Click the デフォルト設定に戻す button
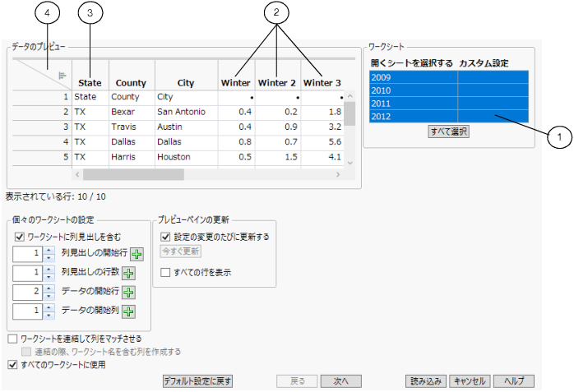574x392 pixels. 198,381
